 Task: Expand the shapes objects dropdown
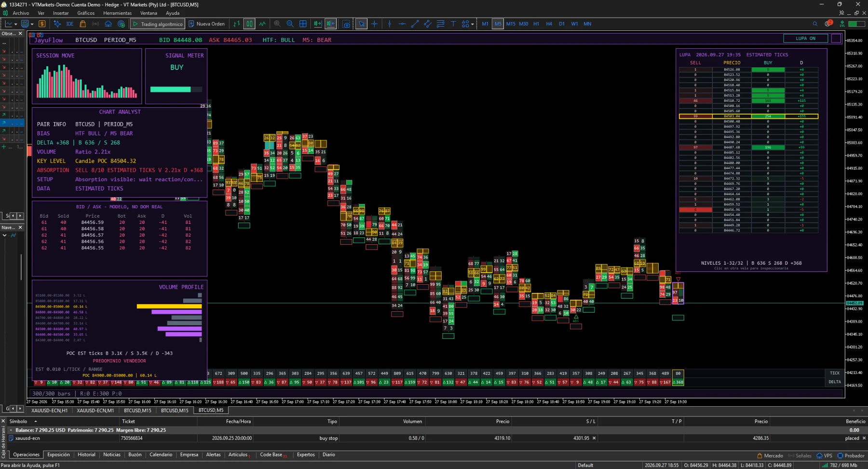pyautogui.click(x=473, y=24)
